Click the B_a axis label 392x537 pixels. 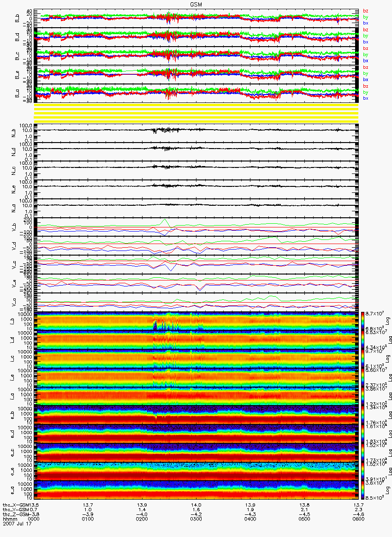click(17, 94)
